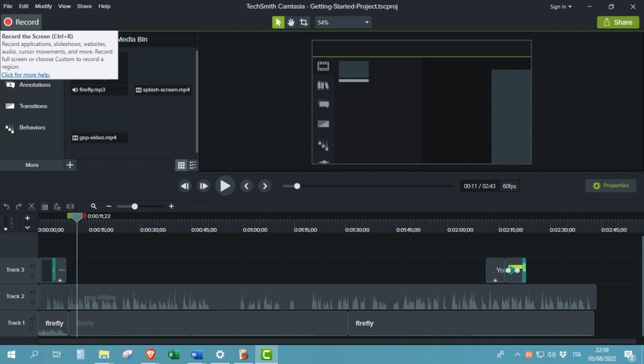Add media with the plus icon beside More
Image resolution: width=644 pixels, height=364 pixels.
(70, 165)
